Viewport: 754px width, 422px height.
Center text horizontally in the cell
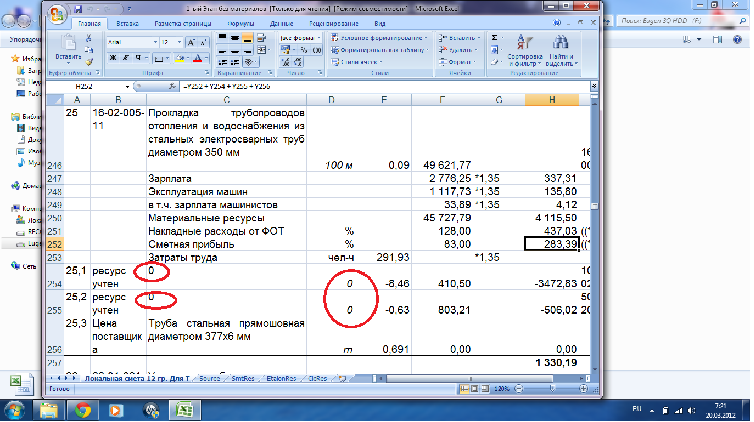pyautogui.click(x=235, y=50)
